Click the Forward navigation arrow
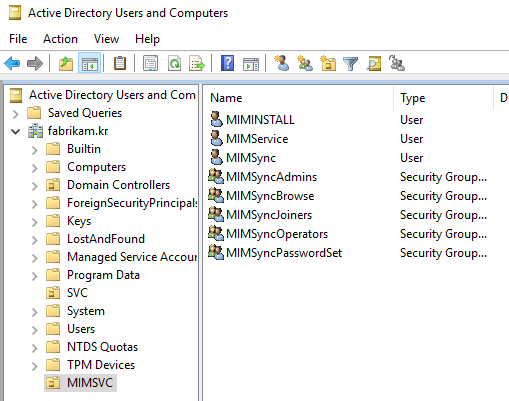The width and height of the screenshot is (509, 401). pos(35,63)
